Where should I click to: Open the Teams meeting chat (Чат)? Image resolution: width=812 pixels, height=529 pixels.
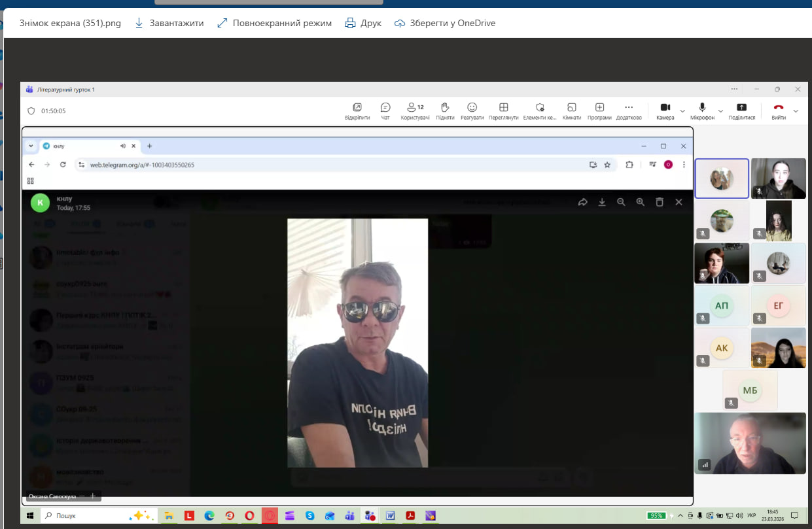tap(385, 108)
